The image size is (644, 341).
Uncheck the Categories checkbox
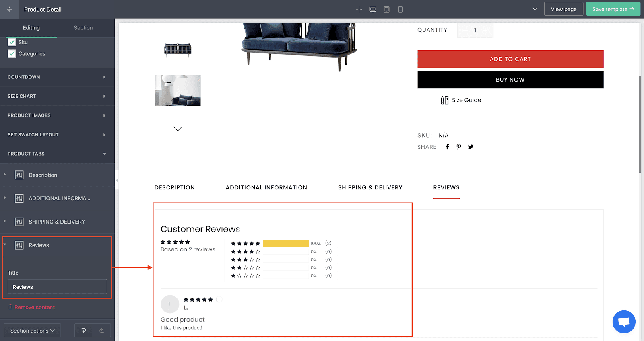(x=12, y=54)
